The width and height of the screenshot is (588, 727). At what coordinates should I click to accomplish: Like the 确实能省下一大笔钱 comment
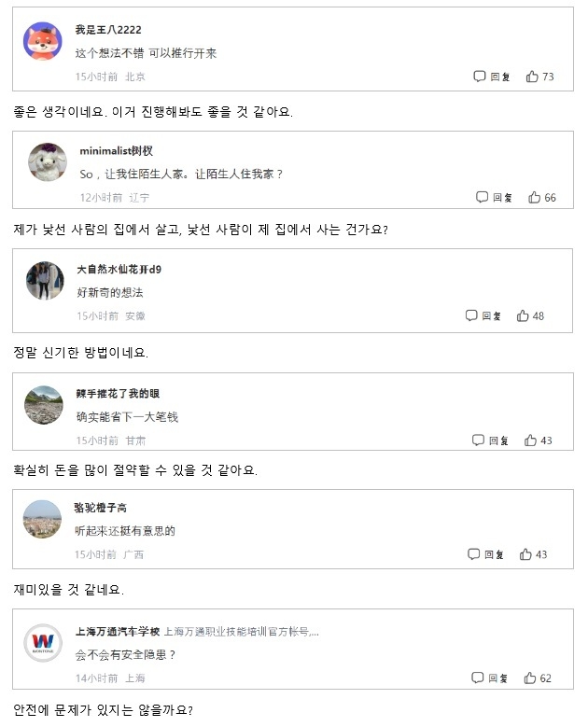pyautogui.click(x=538, y=440)
